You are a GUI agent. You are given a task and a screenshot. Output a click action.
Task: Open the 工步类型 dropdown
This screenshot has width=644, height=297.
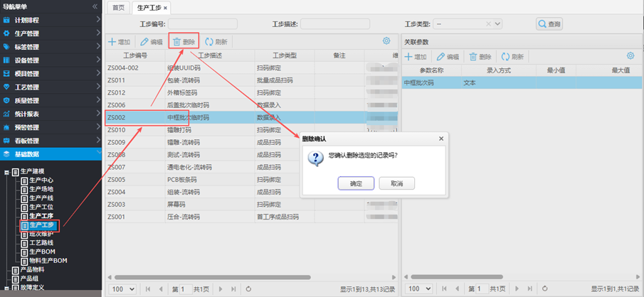[x=498, y=23]
